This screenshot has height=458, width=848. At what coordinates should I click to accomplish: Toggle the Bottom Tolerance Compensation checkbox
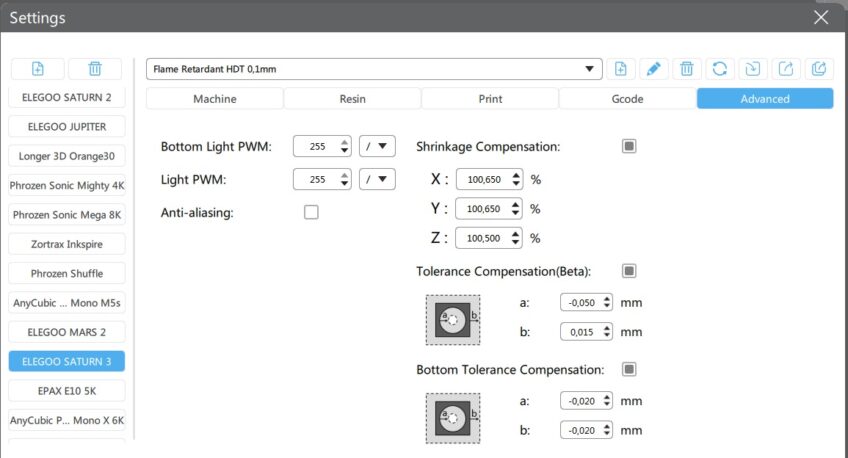tap(629, 369)
